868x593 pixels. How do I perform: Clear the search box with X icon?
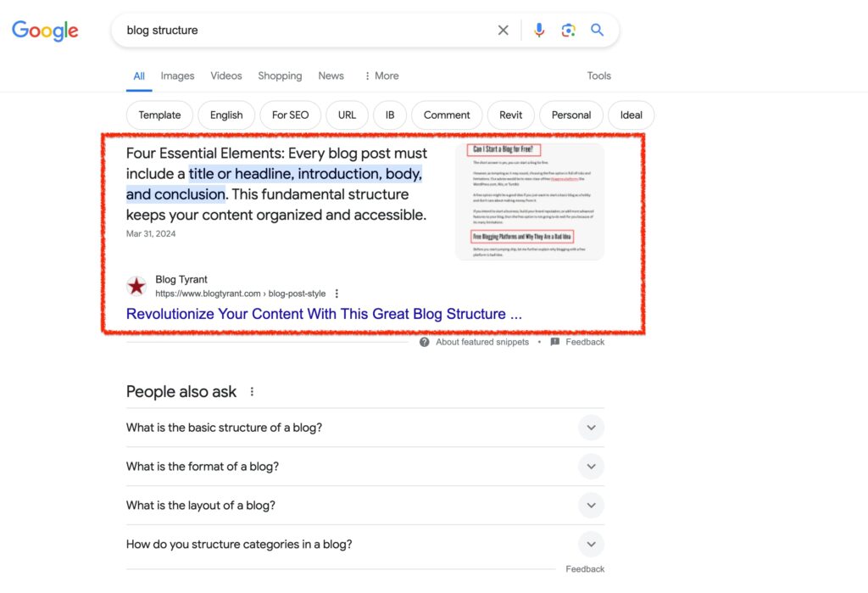[x=503, y=31]
